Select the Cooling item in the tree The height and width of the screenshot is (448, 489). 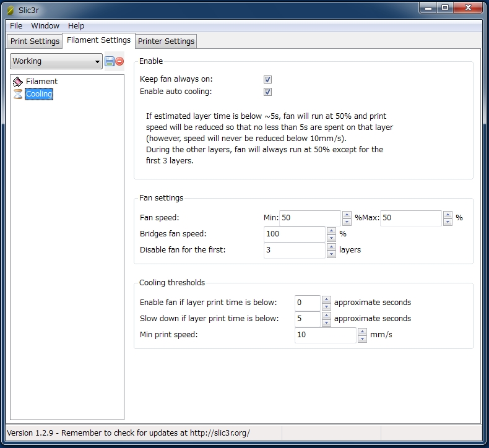click(x=39, y=94)
